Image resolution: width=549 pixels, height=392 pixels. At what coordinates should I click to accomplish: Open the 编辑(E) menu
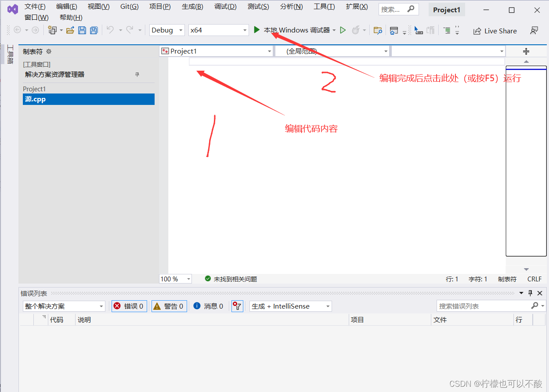tap(67, 7)
